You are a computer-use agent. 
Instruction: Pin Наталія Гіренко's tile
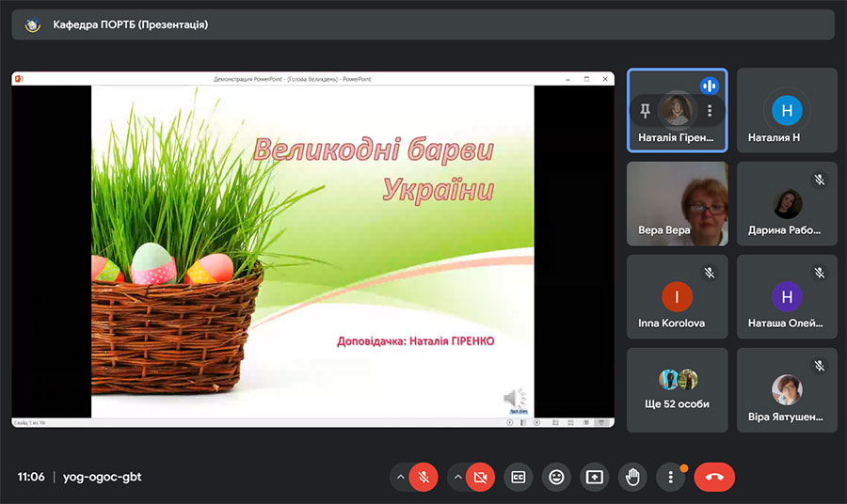[x=646, y=111]
